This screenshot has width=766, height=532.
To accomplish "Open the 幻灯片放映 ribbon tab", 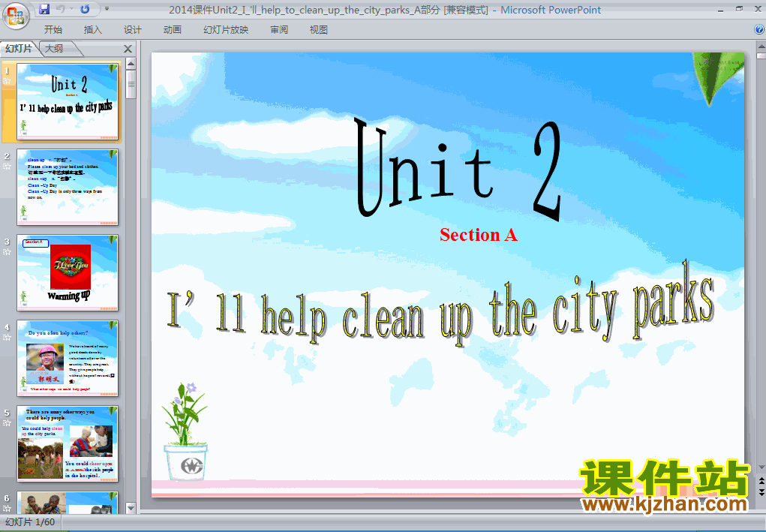I will coord(226,30).
